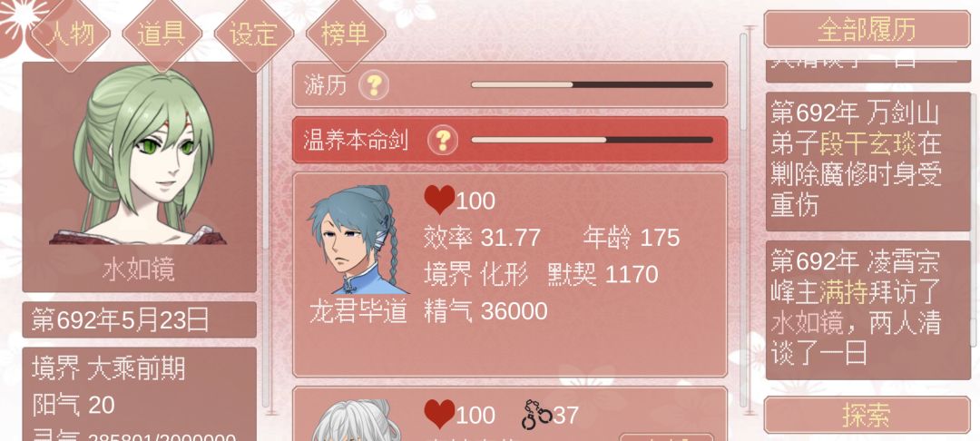Click the handcuffs icon showing 37
980x441 pixels.
[537, 415]
